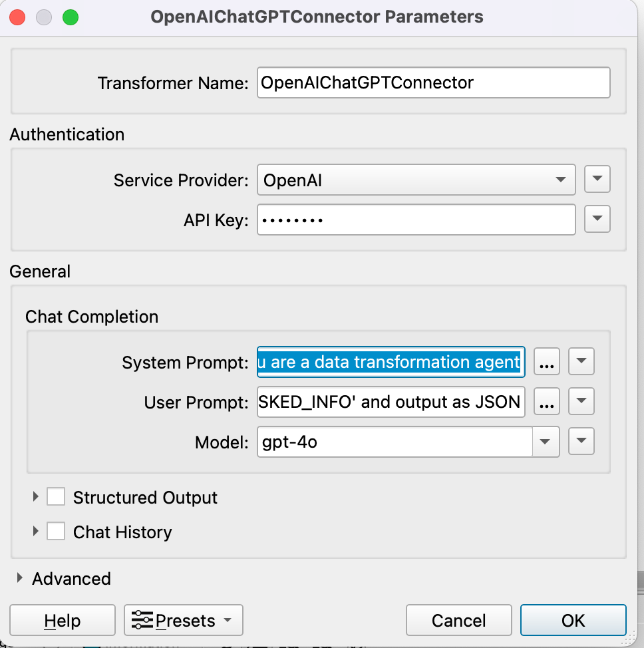Click the Transformer Name text field
The image size is (644, 648).
point(433,83)
